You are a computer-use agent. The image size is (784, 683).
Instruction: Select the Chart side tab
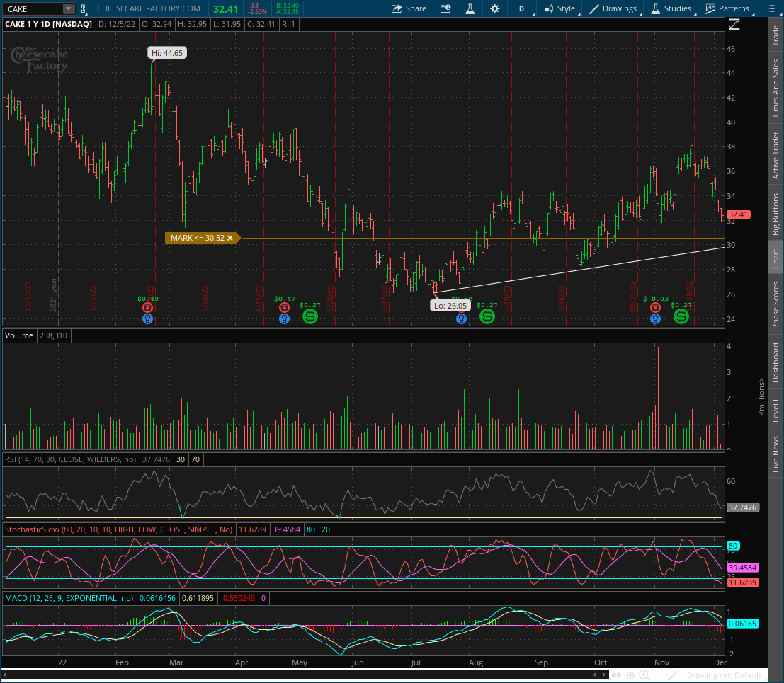tap(776, 258)
